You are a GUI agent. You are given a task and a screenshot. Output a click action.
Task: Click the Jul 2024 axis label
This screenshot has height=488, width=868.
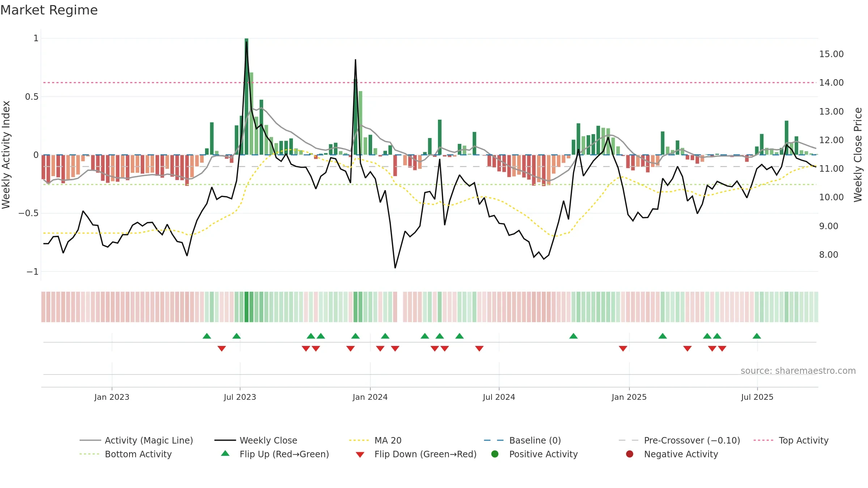(499, 397)
